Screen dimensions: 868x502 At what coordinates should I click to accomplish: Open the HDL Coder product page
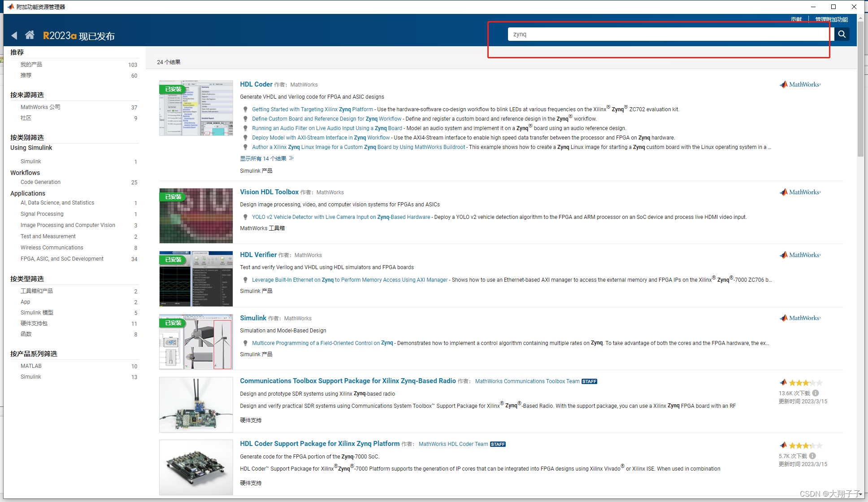point(256,84)
